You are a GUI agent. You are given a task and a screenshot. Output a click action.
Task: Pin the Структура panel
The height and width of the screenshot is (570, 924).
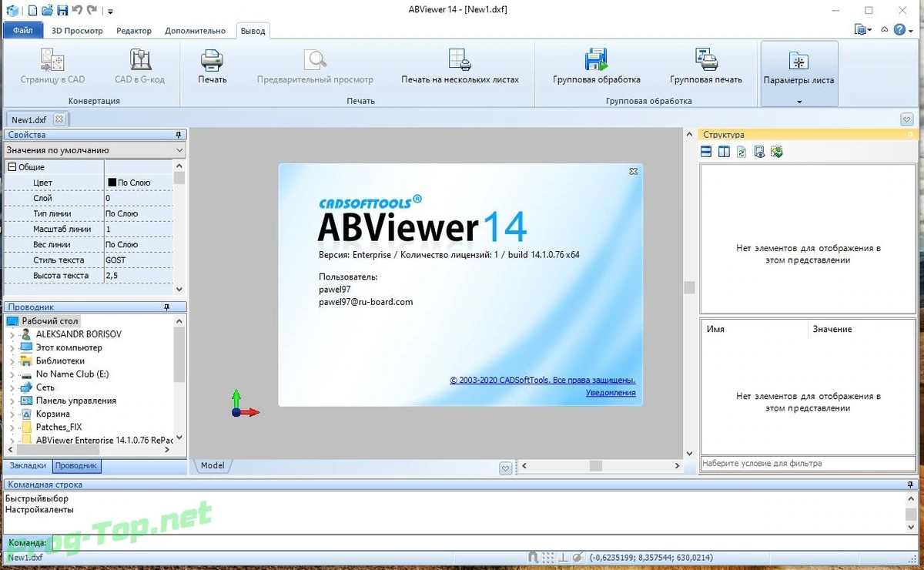[x=912, y=135]
